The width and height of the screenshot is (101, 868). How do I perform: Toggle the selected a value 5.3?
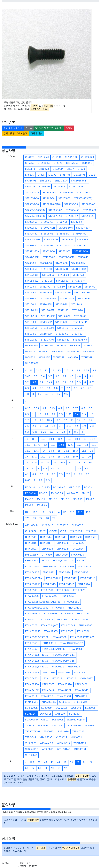[34, 382]
